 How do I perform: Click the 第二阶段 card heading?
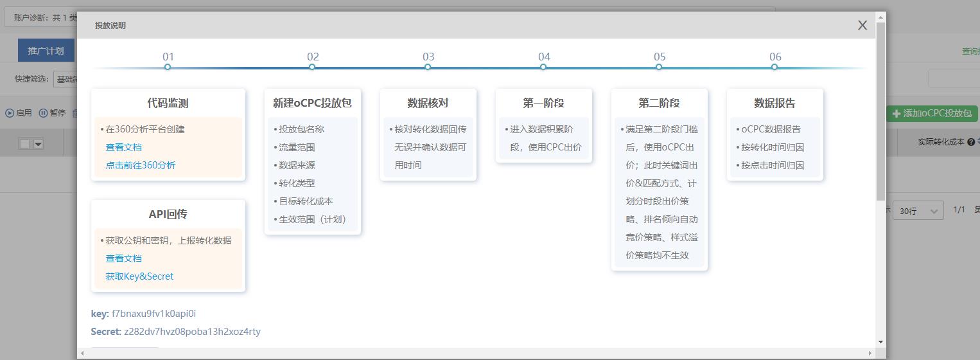659,103
